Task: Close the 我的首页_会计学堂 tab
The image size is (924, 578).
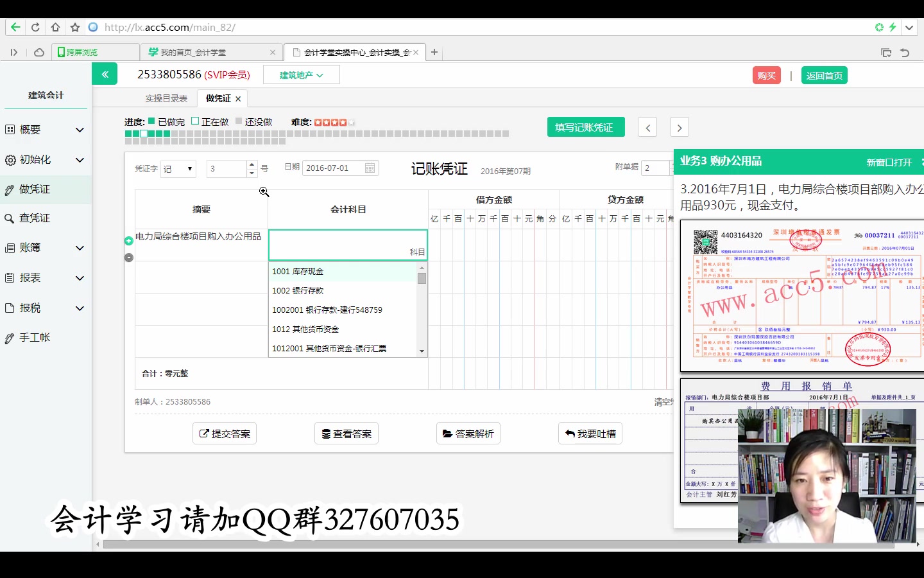Action: (273, 52)
